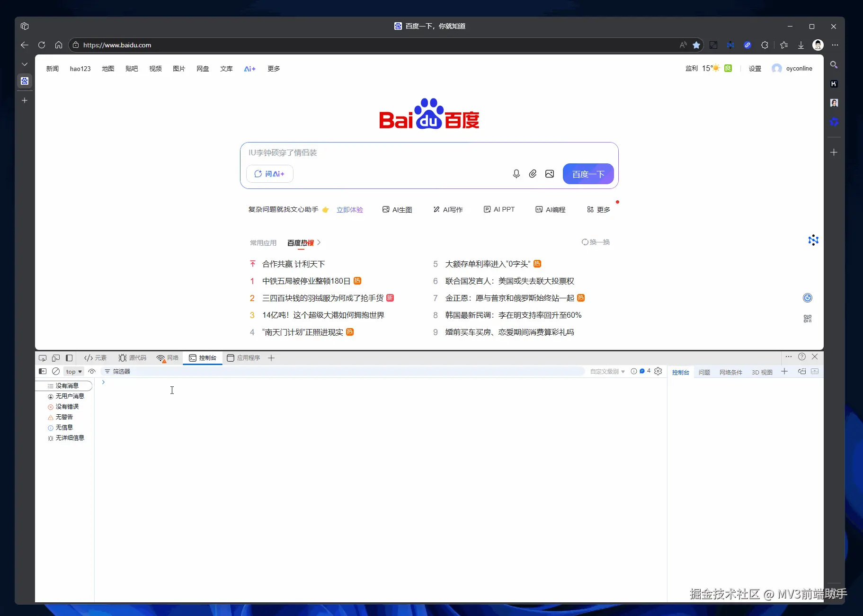The height and width of the screenshot is (616, 863).
Task: Toggle the DevTools activity bar dock icon
Action: [69, 358]
